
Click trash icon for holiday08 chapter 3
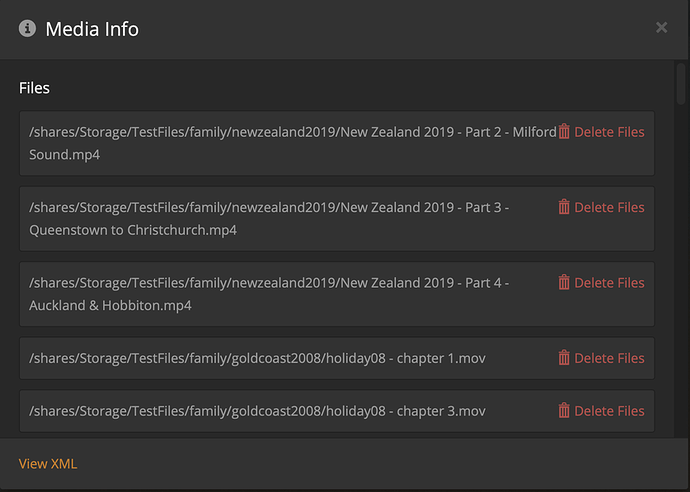pos(564,411)
